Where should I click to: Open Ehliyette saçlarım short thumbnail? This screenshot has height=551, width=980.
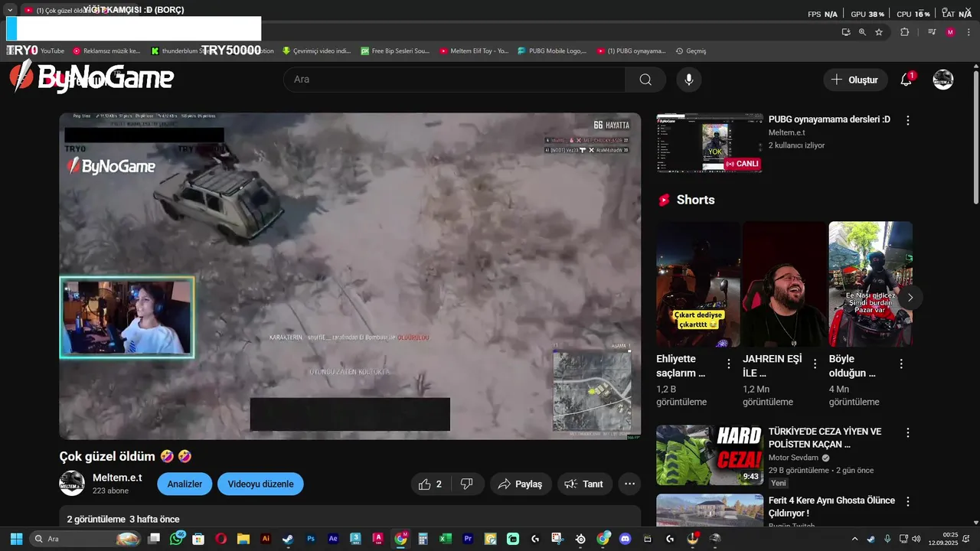[698, 284]
